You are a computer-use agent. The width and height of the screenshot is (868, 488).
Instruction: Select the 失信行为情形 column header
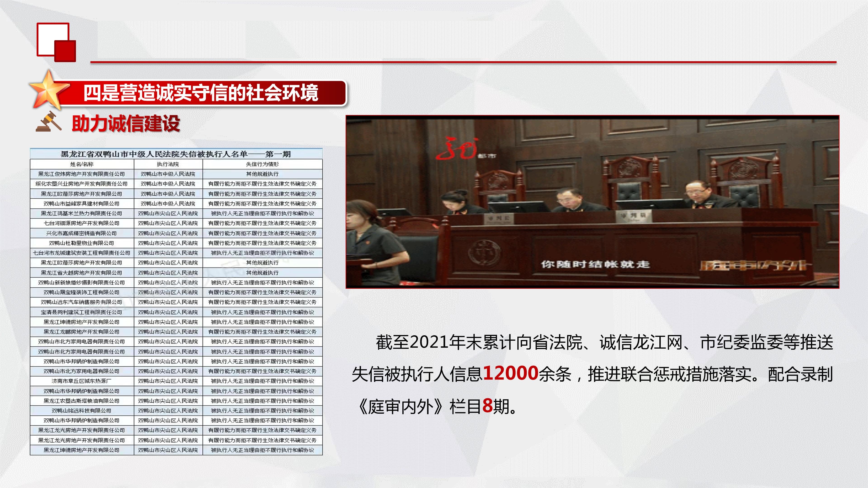click(262, 164)
